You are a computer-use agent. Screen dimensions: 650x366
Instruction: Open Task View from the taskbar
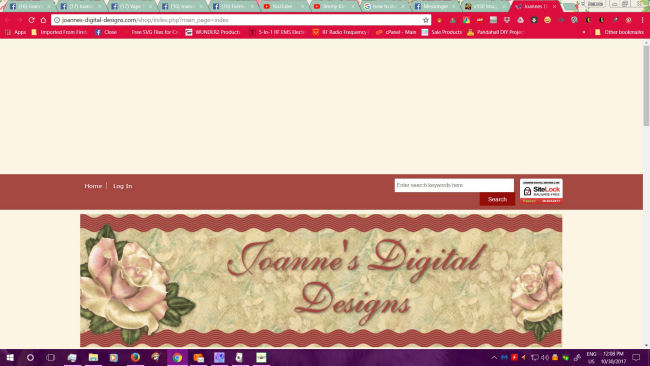pos(51,357)
